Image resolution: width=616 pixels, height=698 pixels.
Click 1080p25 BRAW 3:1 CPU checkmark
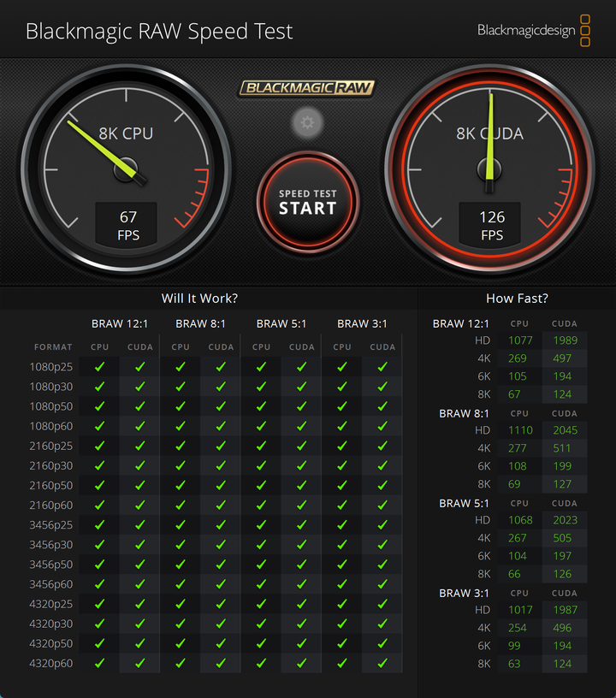342,367
